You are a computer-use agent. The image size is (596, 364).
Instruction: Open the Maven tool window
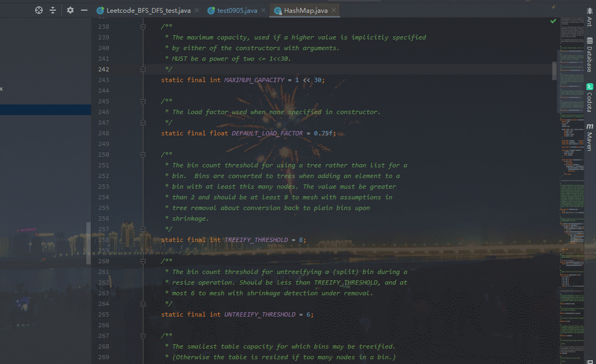[x=590, y=137]
